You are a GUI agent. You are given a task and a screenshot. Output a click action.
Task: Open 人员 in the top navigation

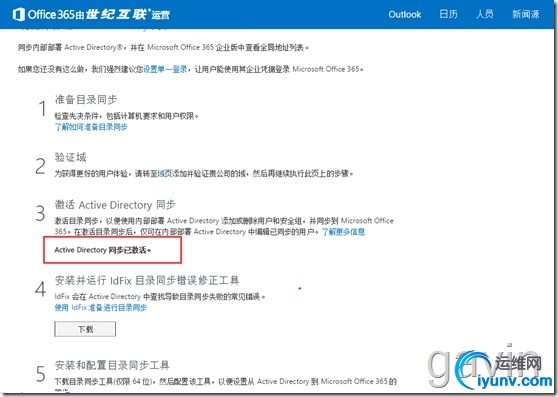point(485,14)
